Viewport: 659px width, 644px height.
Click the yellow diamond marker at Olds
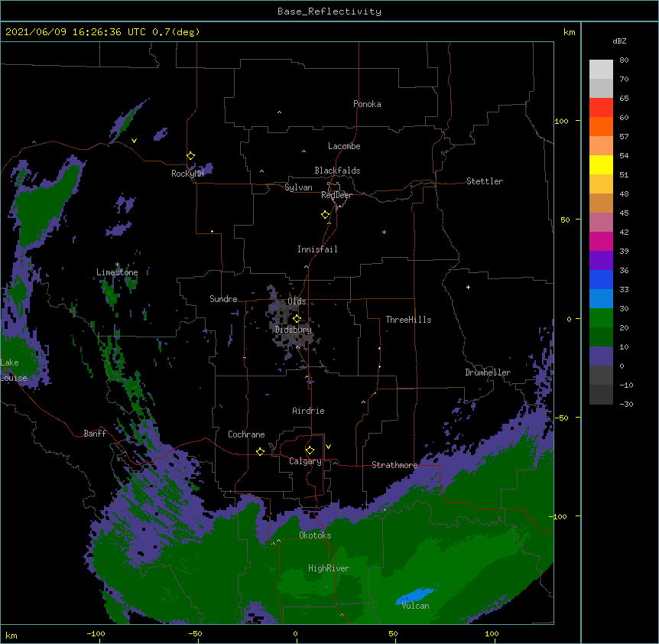click(x=297, y=319)
